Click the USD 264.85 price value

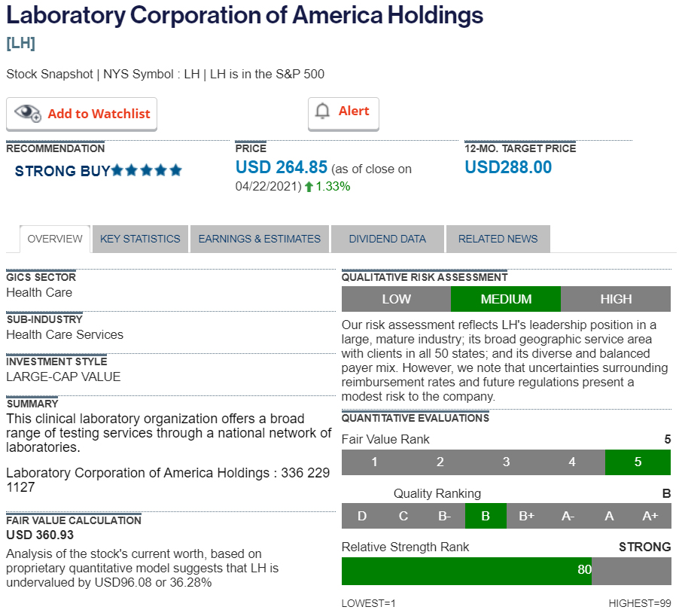pyautogui.click(x=282, y=167)
